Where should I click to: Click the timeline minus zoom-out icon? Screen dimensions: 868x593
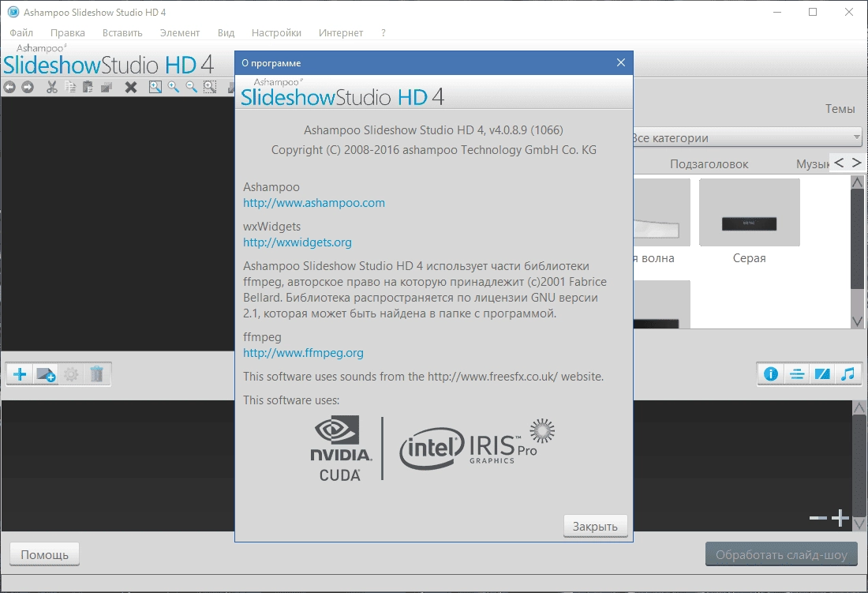tap(817, 518)
